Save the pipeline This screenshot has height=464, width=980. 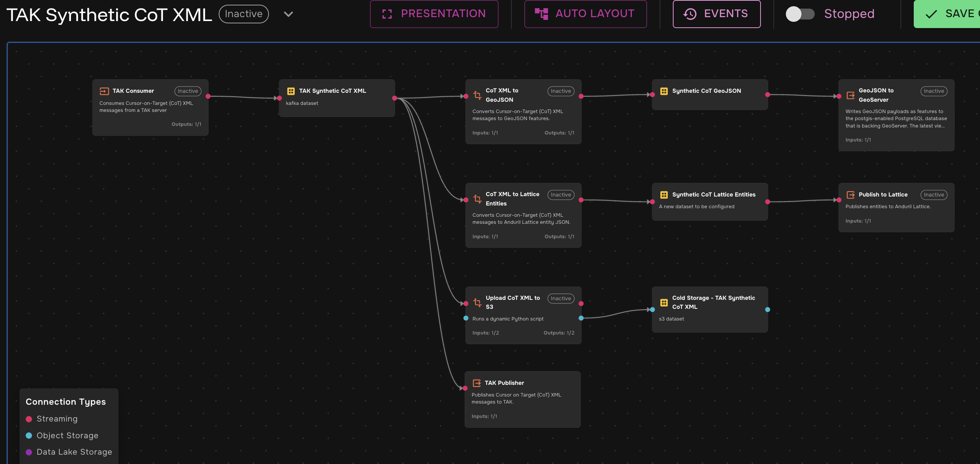click(947, 14)
